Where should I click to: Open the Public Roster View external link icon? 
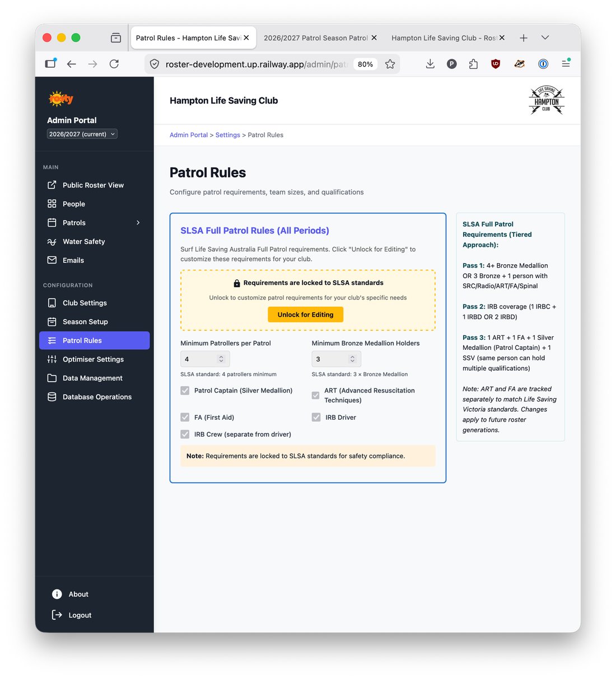pos(52,185)
